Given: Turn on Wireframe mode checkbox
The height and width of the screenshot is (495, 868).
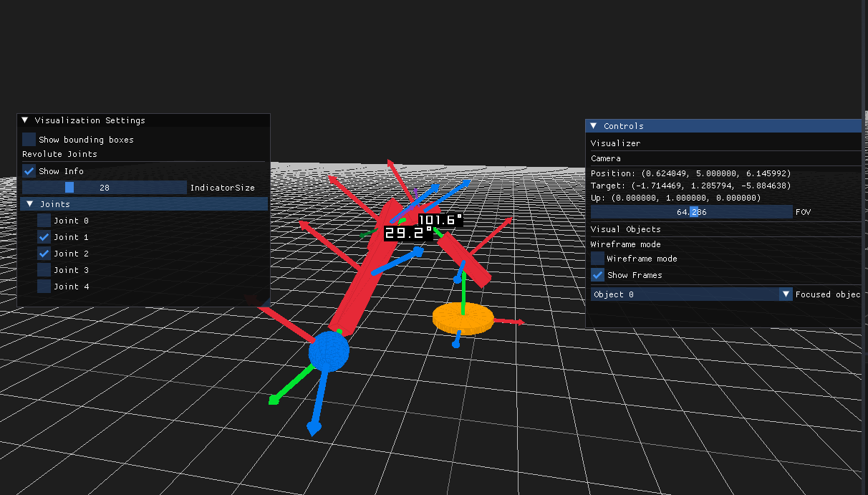Looking at the screenshot, I should 598,259.
